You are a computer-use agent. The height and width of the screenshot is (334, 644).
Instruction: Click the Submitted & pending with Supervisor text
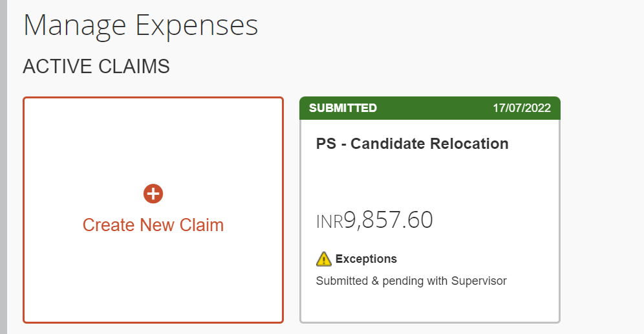tap(411, 281)
